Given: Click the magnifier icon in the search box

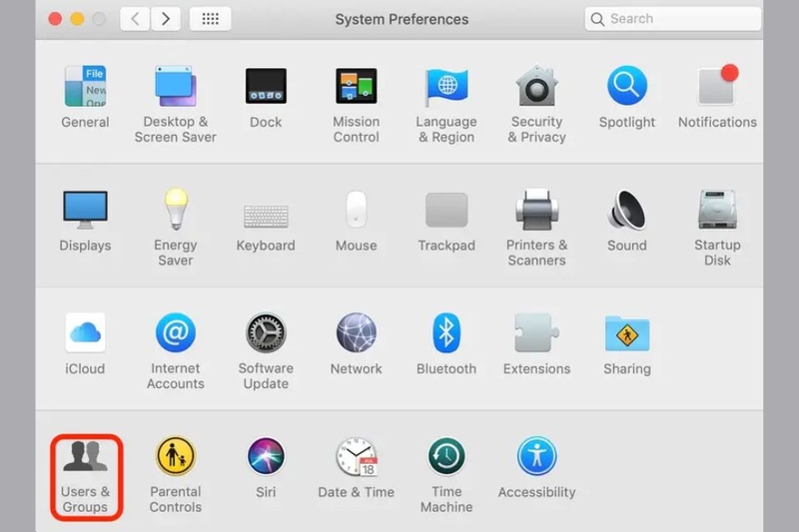Looking at the screenshot, I should 597,19.
